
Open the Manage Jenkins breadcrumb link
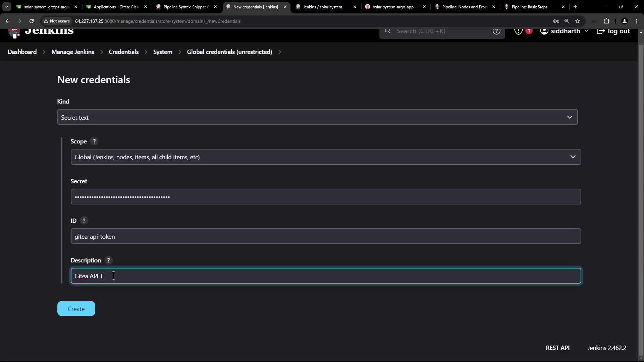pos(72,52)
